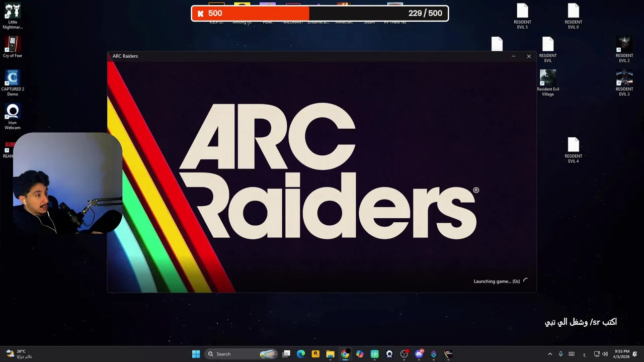The width and height of the screenshot is (644, 362).
Task: Close the ARC Raiders launcher window
Action: pos(529,56)
